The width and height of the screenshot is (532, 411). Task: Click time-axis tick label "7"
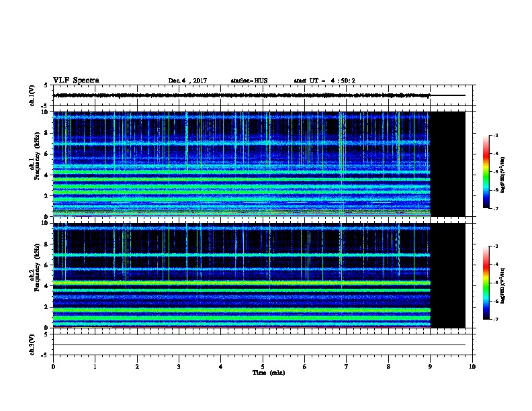pos(347,367)
